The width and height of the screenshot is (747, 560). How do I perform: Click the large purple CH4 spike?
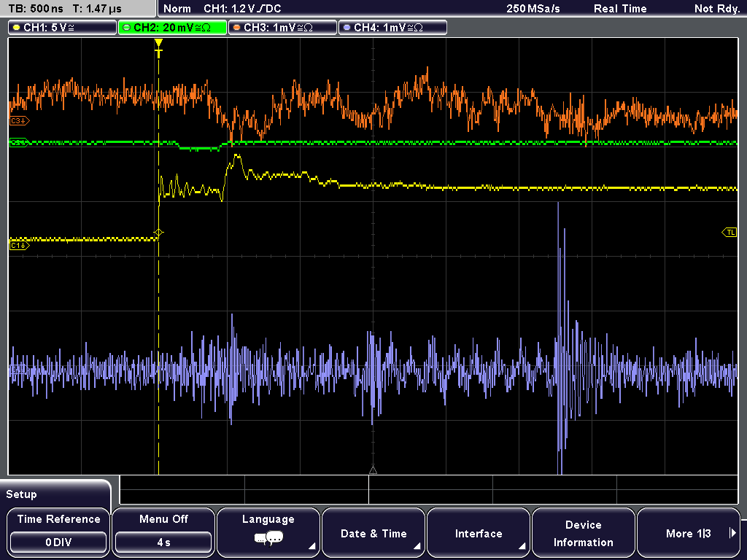click(x=561, y=338)
